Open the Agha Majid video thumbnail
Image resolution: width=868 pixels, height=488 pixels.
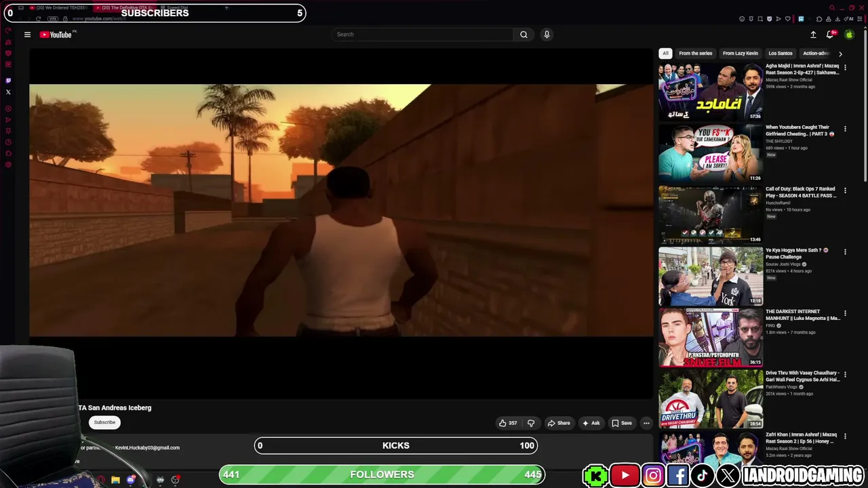tap(711, 91)
